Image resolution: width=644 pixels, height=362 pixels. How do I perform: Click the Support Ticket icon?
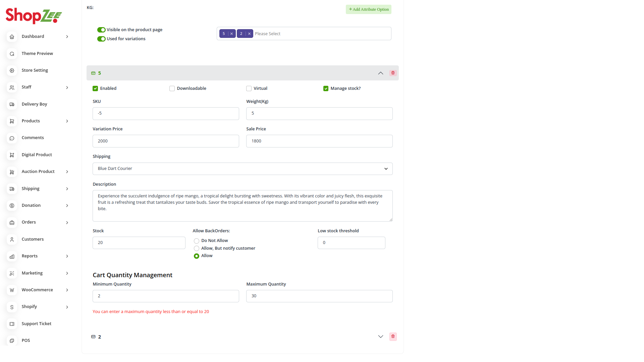(x=12, y=324)
